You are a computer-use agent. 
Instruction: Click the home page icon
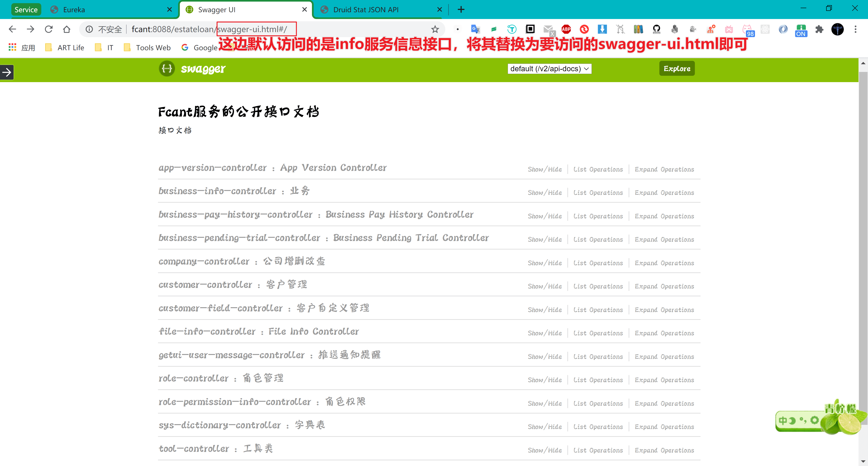(x=66, y=29)
